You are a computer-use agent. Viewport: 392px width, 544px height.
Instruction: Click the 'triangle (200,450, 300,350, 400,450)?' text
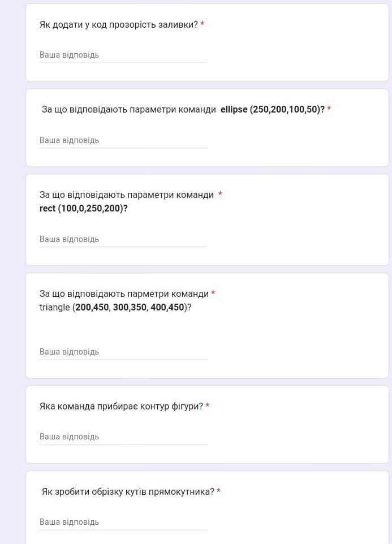click(x=115, y=308)
